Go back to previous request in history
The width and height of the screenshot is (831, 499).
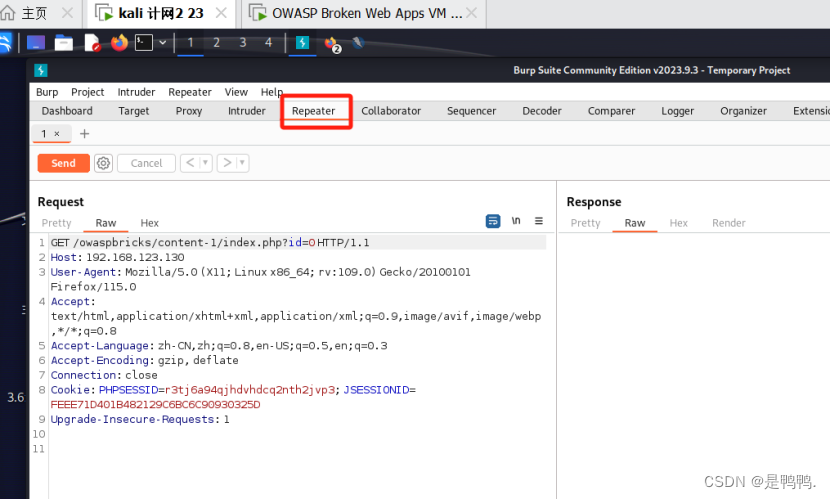[x=190, y=163]
